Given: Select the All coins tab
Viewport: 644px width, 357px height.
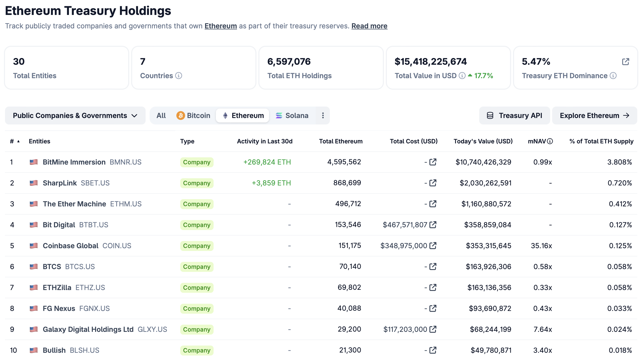Looking at the screenshot, I should (x=161, y=116).
